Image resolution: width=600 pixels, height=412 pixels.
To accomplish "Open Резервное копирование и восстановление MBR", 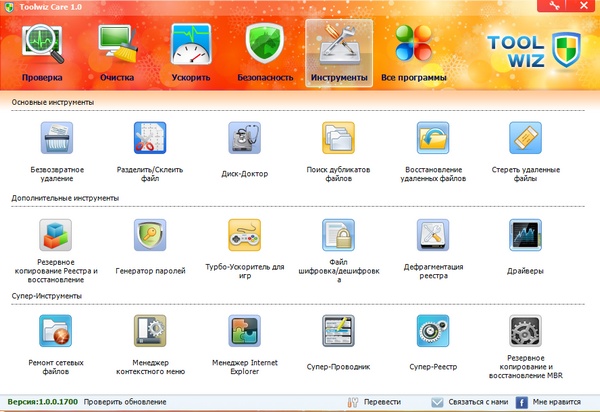I will point(525,333).
